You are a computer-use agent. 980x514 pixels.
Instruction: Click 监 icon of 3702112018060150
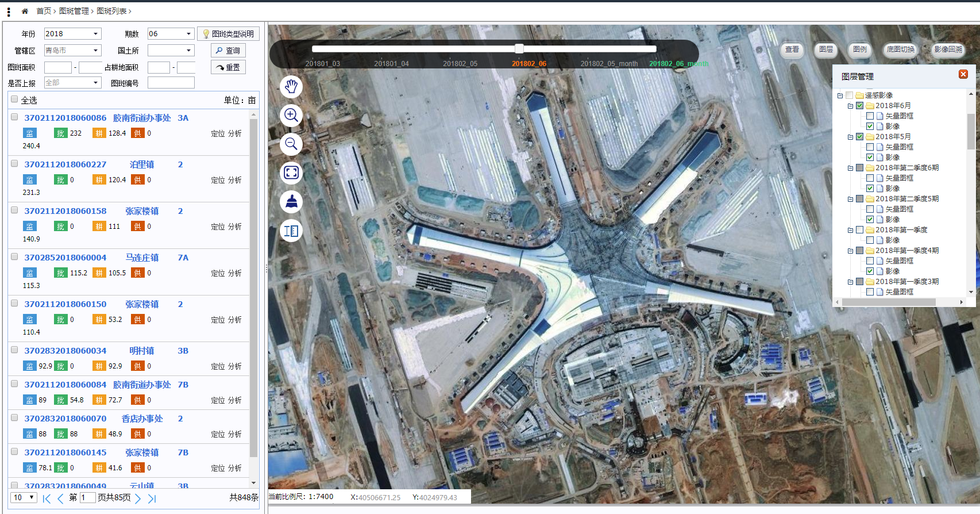(30, 319)
